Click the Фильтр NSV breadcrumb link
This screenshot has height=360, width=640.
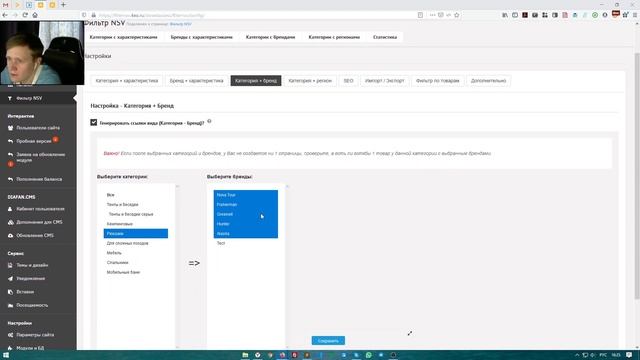point(180,24)
